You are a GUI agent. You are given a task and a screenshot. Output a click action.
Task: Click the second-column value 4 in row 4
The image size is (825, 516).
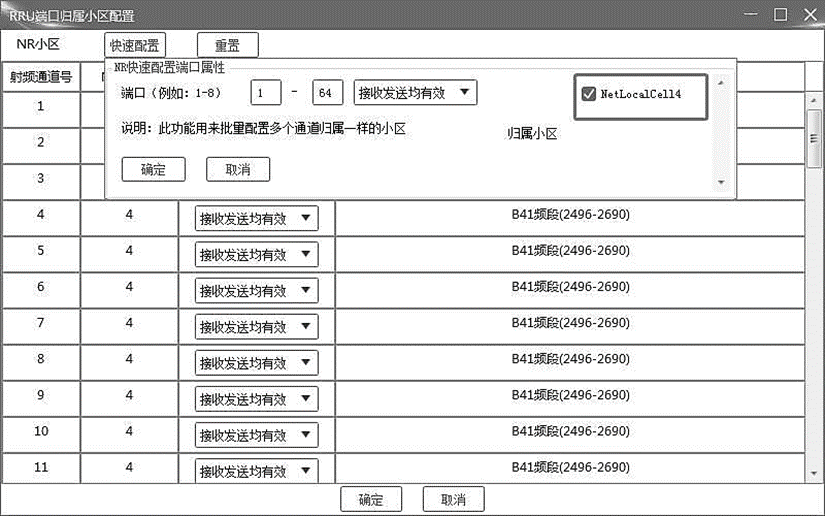(x=129, y=215)
